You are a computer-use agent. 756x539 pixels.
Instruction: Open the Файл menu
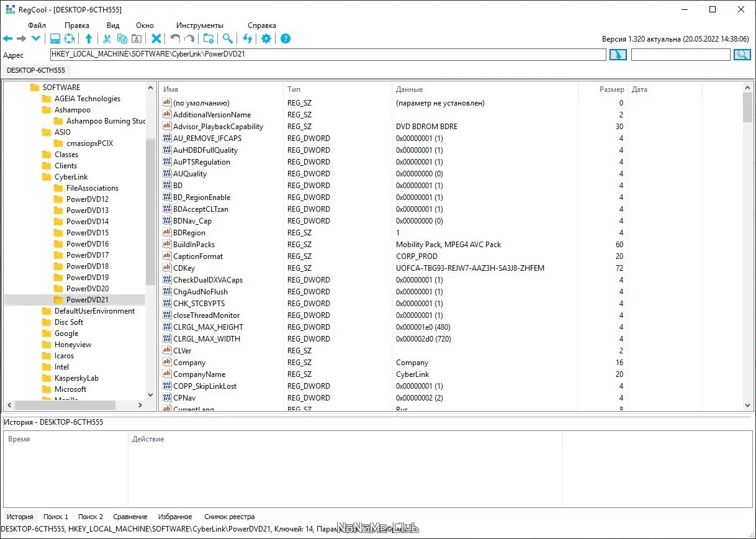(x=37, y=25)
